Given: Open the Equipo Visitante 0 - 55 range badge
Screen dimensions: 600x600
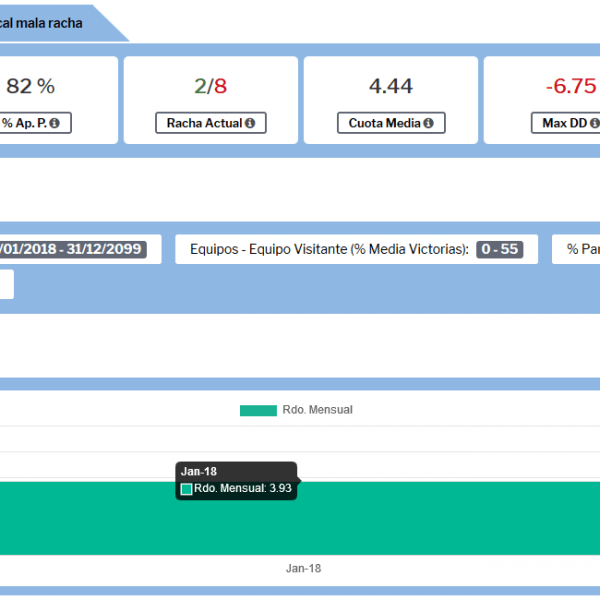Looking at the screenshot, I should (500, 249).
